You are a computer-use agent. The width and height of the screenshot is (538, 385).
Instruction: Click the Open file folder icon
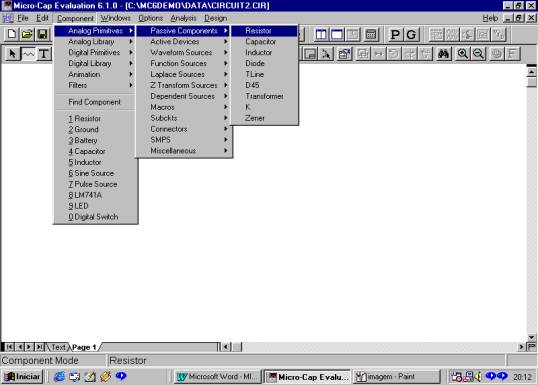click(27, 34)
